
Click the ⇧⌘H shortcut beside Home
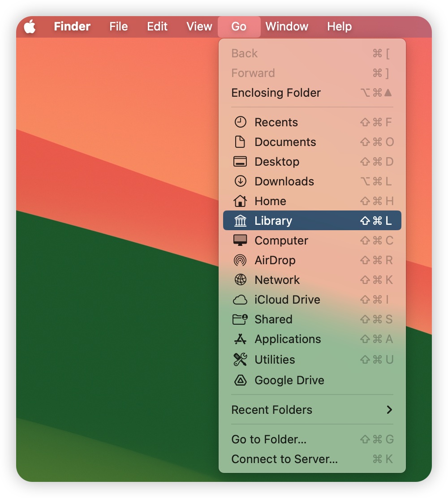377,201
